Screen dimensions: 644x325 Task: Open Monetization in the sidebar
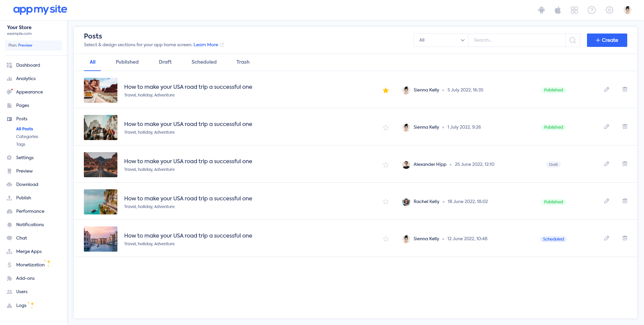pos(30,265)
